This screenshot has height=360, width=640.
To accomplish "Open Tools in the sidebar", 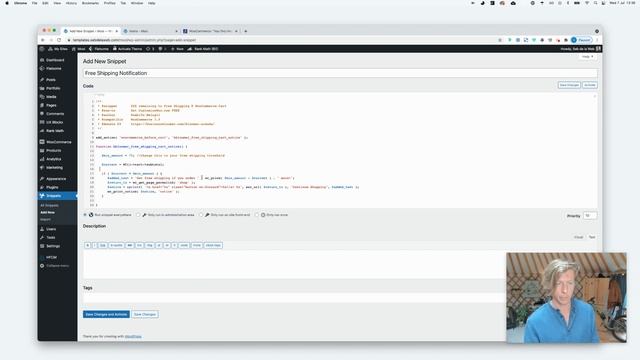I will point(51,238).
